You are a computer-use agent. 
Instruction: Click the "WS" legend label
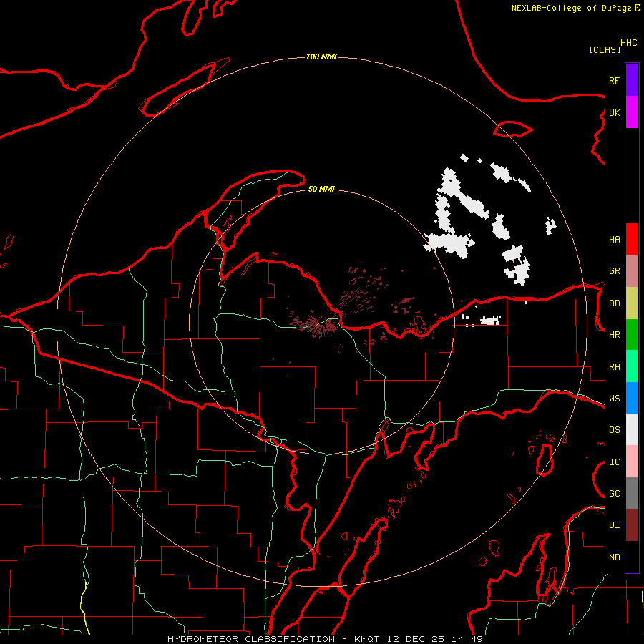(x=614, y=399)
